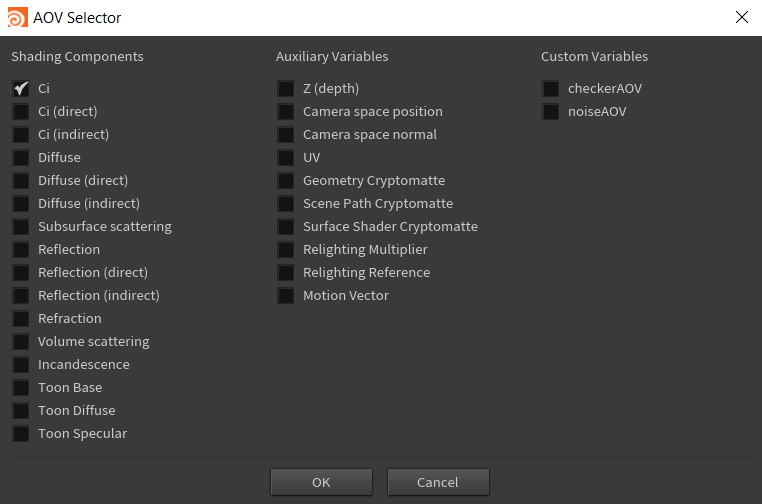
Task: Enable the checkerAOV custom variable
Action: (x=551, y=89)
